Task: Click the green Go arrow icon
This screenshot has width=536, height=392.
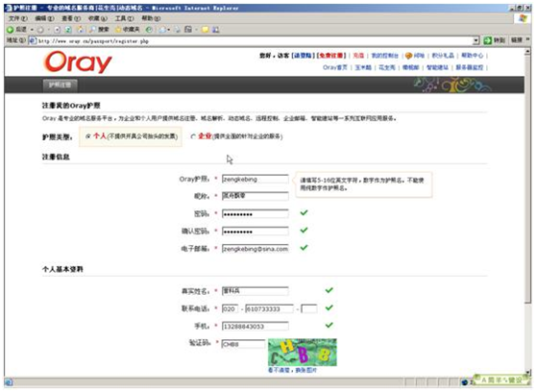Action: (487, 40)
